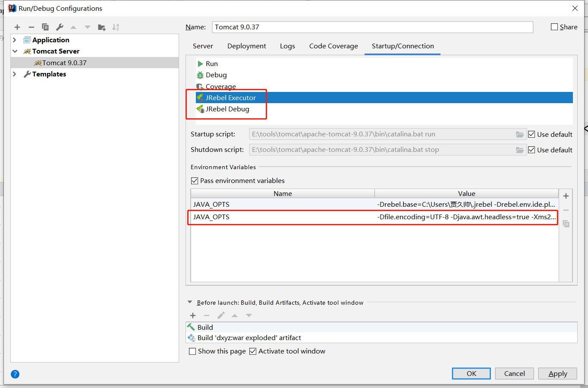This screenshot has height=388, width=588.
Task: Enable Show this page checkbox
Action: click(192, 351)
